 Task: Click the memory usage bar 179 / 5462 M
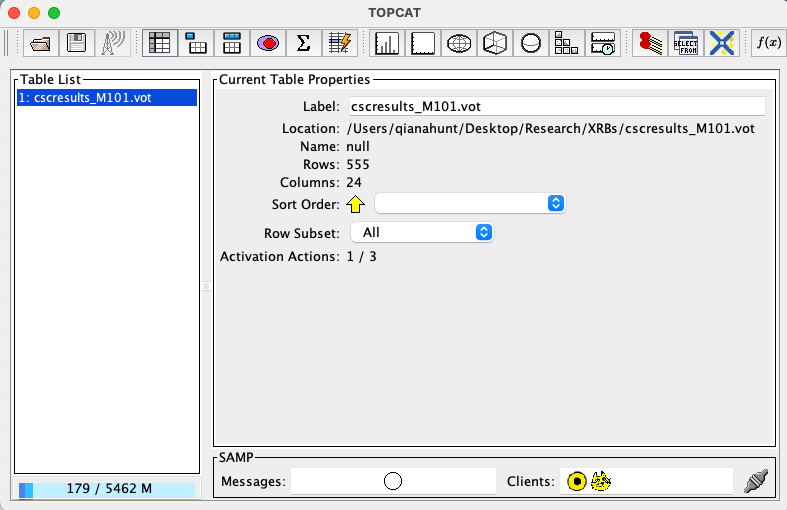pyautogui.click(x=106, y=489)
